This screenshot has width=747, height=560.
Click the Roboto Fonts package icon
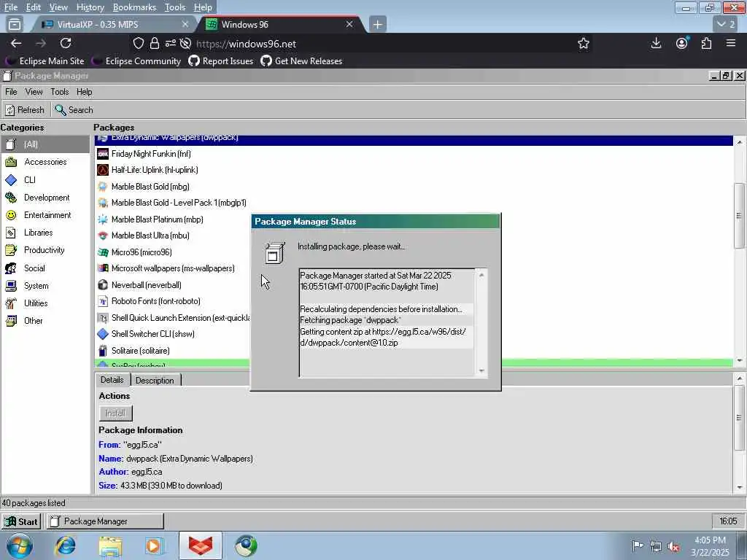coord(103,301)
